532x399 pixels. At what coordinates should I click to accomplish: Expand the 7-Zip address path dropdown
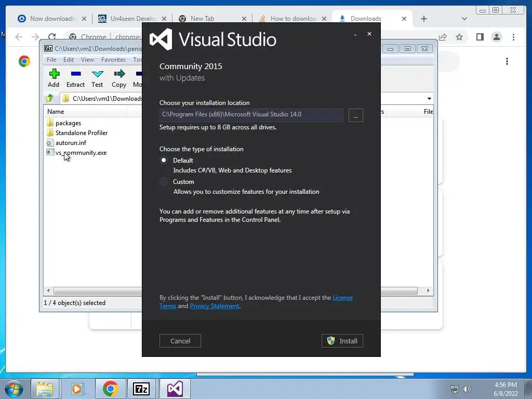(429, 98)
